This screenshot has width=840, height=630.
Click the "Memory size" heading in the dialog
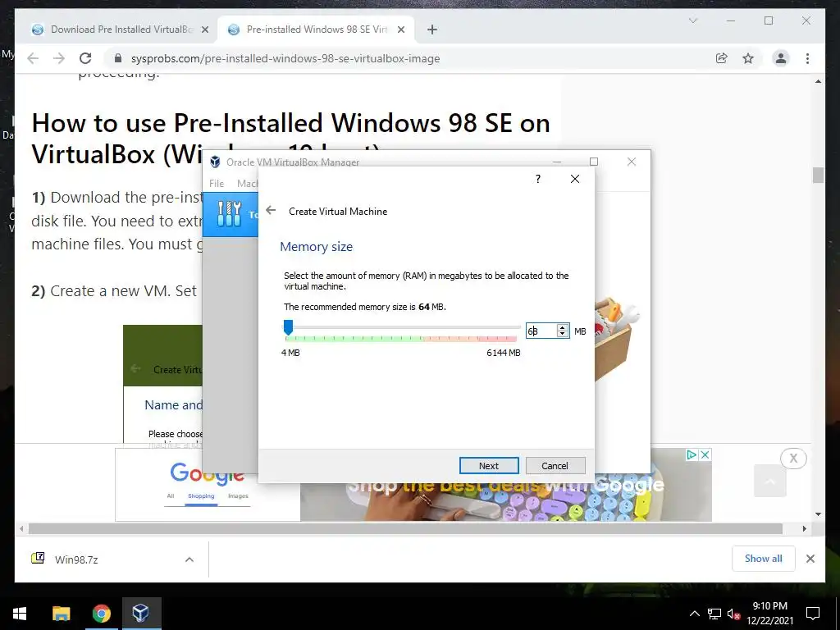tap(316, 247)
